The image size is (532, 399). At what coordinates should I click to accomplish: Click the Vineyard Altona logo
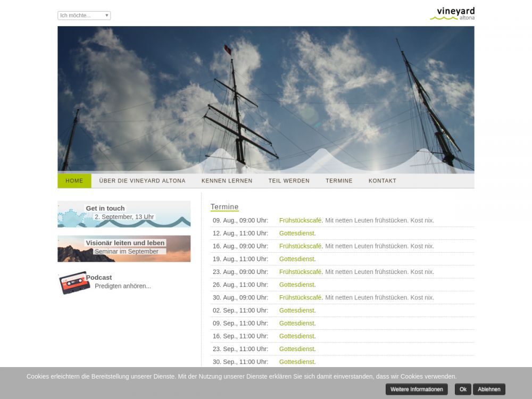click(452, 13)
